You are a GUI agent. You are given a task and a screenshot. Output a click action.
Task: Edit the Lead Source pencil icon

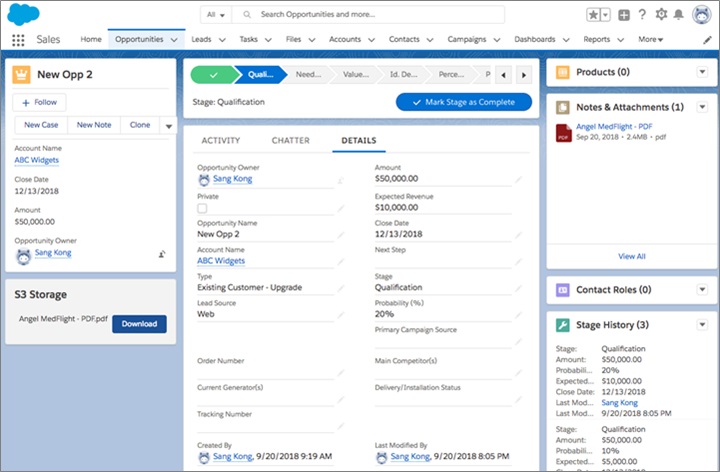point(341,315)
